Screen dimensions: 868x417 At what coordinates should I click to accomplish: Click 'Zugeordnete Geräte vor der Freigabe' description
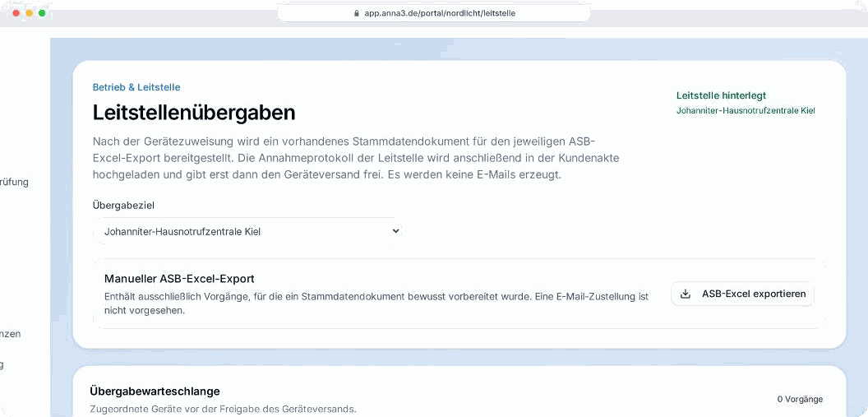[223, 410]
